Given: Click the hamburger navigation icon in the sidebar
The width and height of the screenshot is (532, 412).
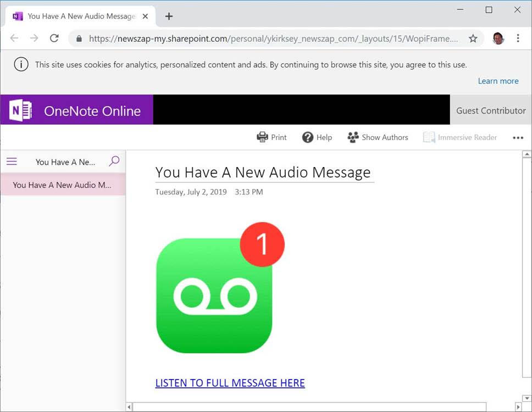Looking at the screenshot, I should (12, 162).
